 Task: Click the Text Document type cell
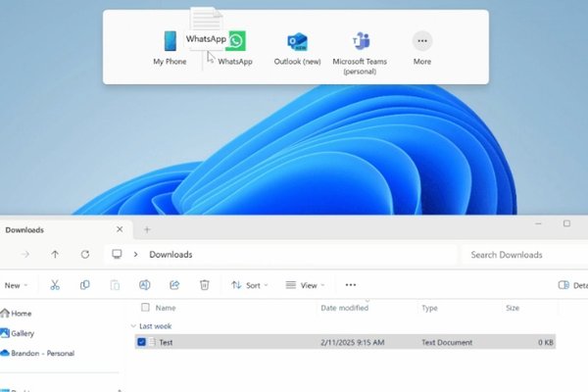[447, 342]
